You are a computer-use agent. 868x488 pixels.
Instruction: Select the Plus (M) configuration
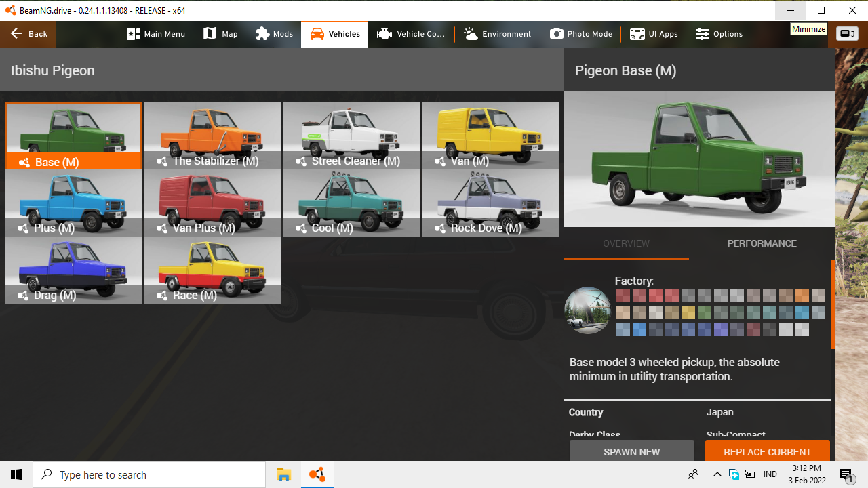tap(73, 203)
